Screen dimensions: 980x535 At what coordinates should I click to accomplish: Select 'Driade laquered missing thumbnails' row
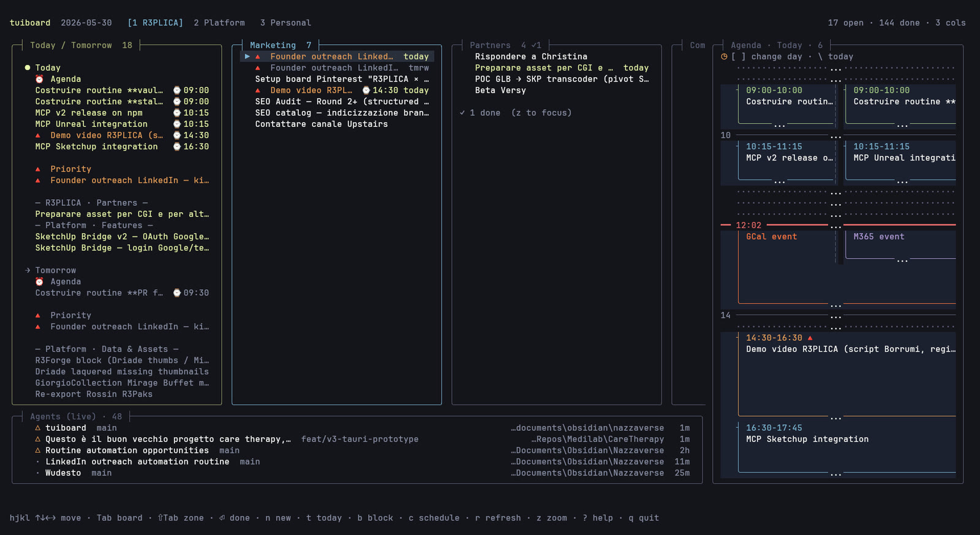coord(122,372)
